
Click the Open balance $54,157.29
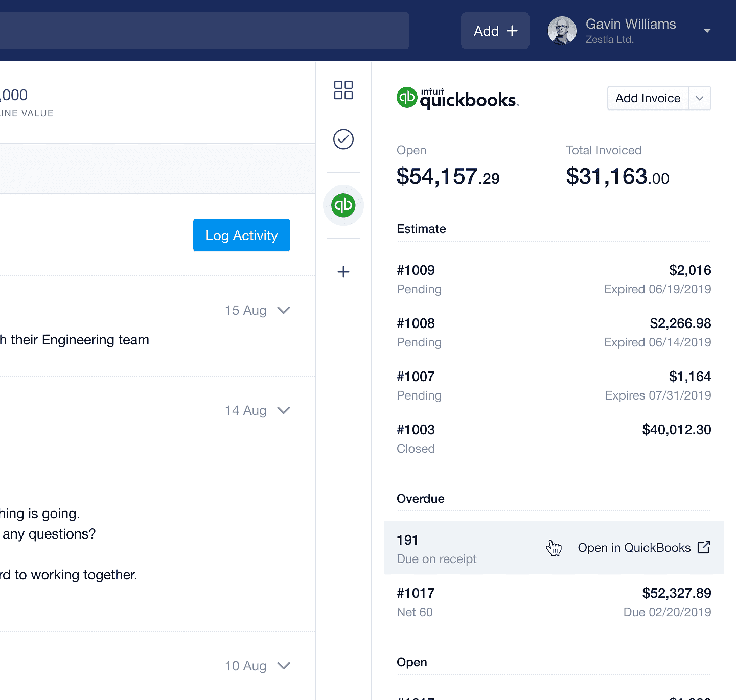[448, 177]
